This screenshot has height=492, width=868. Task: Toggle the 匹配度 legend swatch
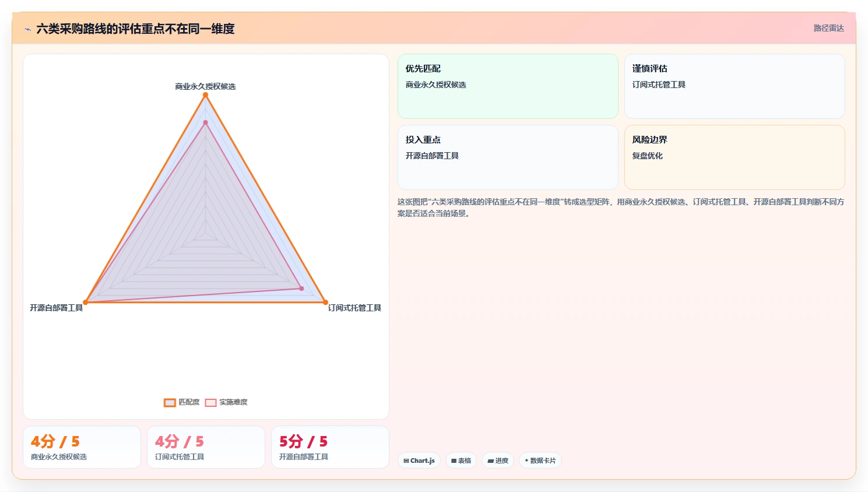(170, 402)
